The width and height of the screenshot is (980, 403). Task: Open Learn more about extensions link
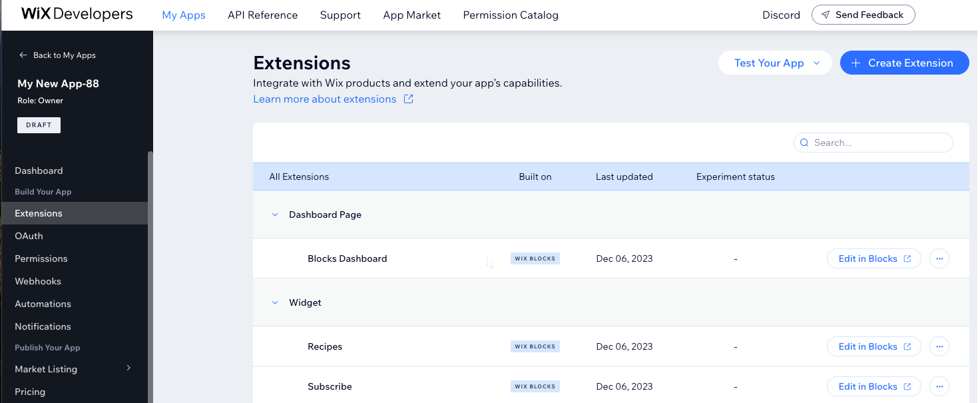[325, 99]
